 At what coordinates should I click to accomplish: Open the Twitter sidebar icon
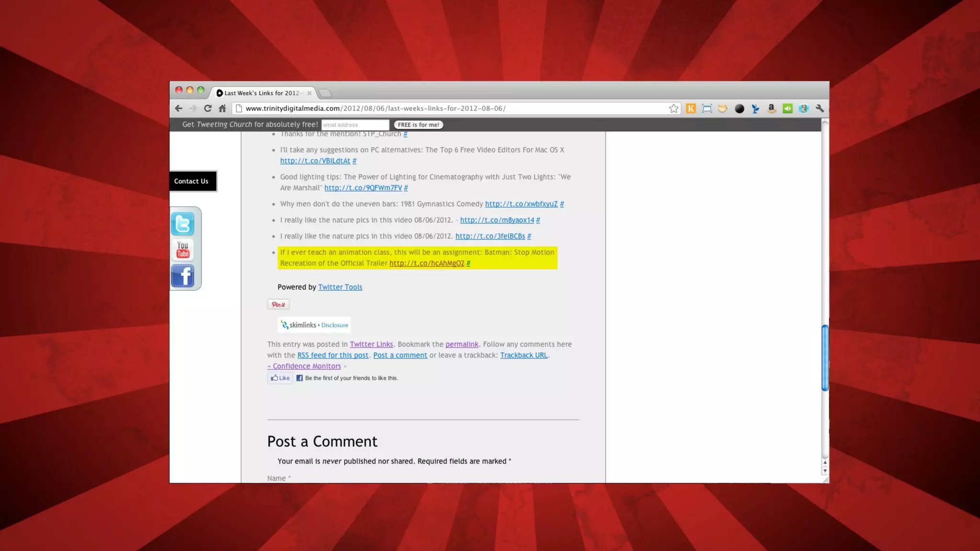(183, 224)
